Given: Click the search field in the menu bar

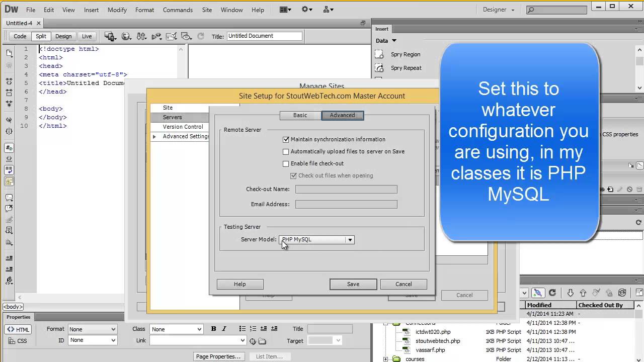Looking at the screenshot, I should point(556,10).
